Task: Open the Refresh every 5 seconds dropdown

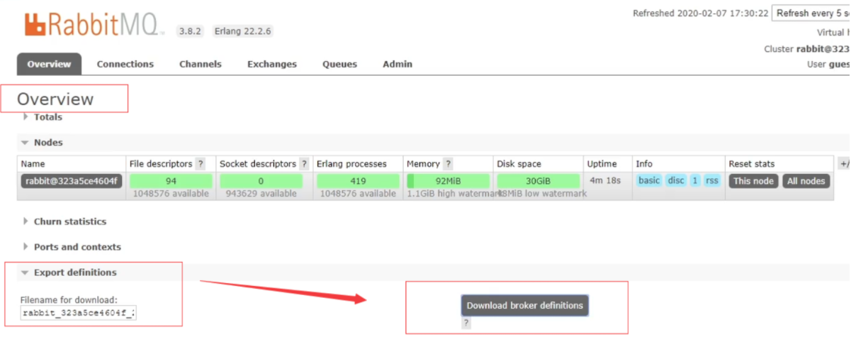Action: click(x=810, y=13)
